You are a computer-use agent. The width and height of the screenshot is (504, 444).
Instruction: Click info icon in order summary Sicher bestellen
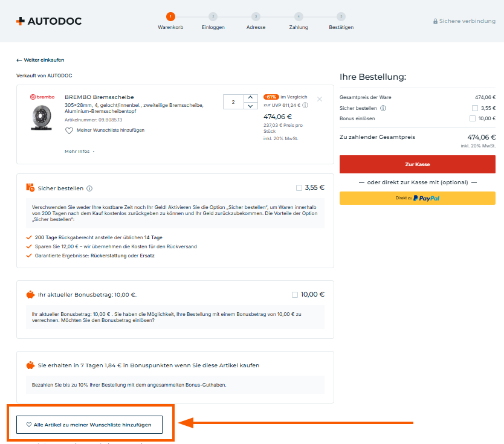click(x=383, y=108)
